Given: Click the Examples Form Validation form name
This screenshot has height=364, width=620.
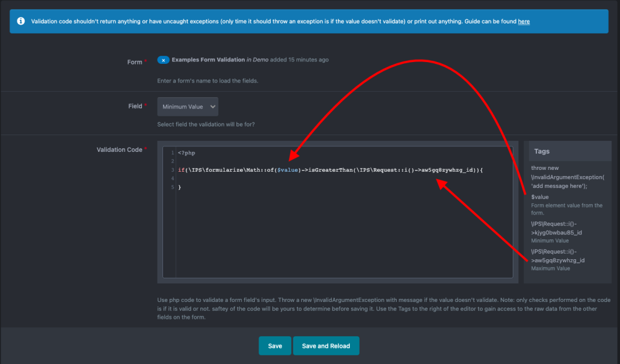Looking at the screenshot, I should (x=208, y=60).
